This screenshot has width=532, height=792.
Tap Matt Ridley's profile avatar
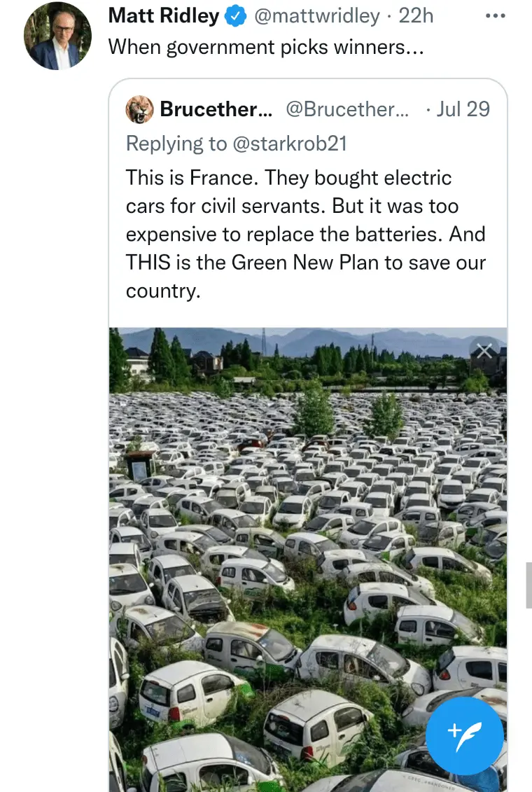(x=57, y=36)
